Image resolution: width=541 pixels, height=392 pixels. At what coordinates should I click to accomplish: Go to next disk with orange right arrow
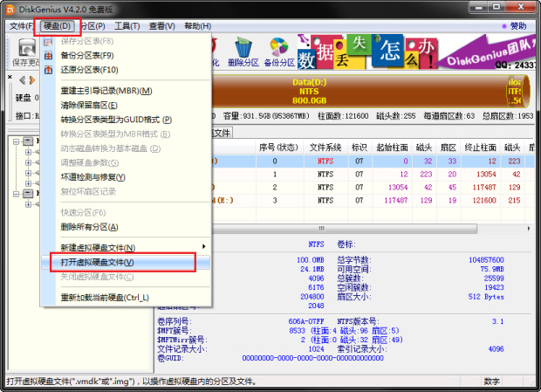coord(32,80)
